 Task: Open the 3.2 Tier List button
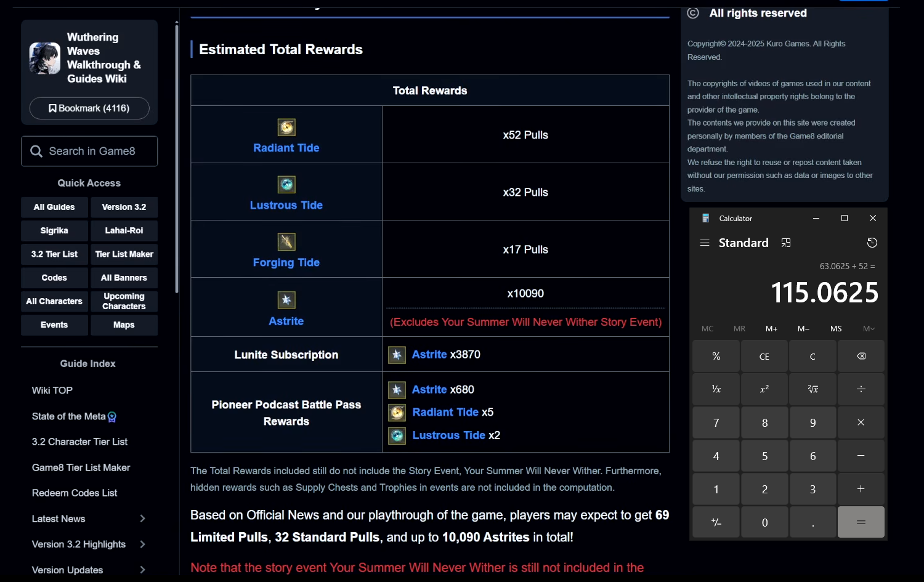pos(54,254)
